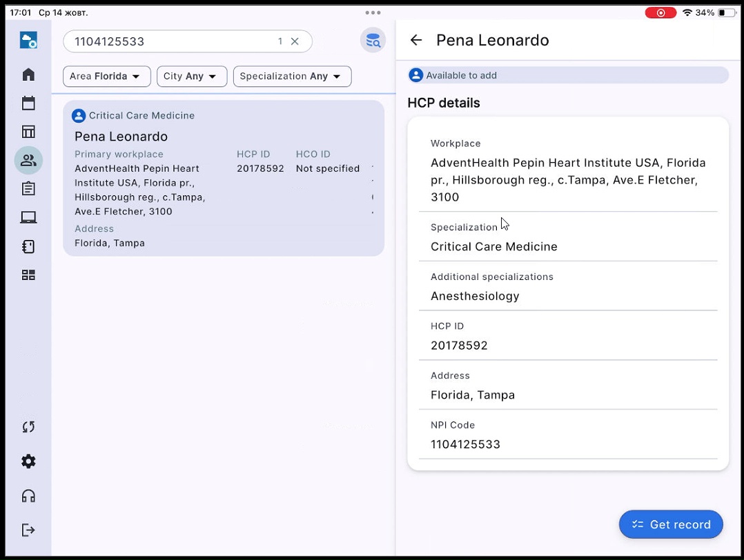Click the database search icon
This screenshot has width=744, height=560.
[373, 40]
